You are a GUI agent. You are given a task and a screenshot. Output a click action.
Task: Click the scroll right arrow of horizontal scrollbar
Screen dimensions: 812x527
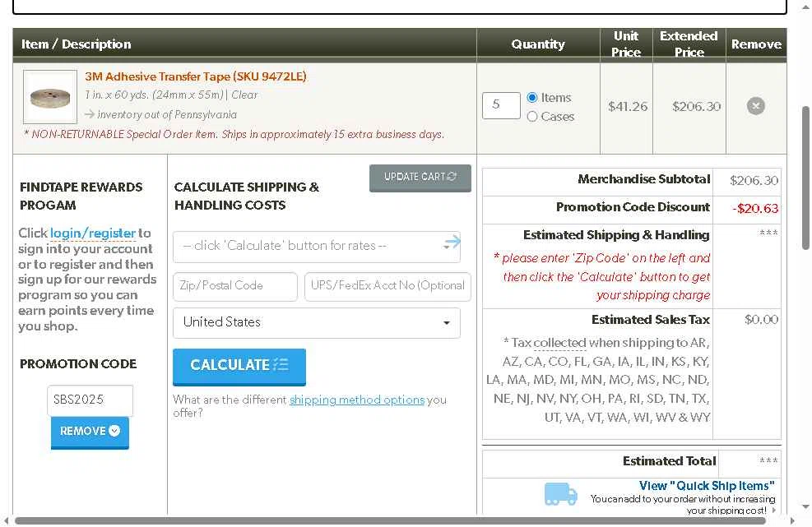791,520
